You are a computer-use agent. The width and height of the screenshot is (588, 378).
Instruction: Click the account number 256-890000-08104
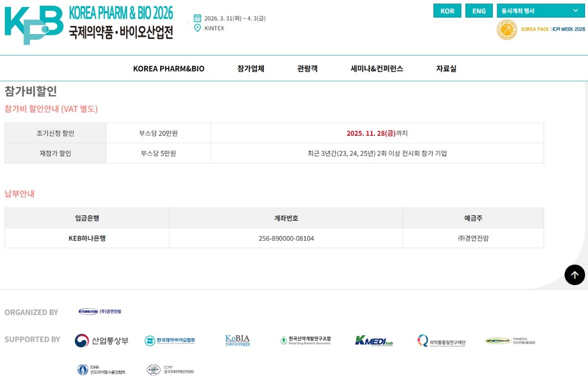point(286,238)
